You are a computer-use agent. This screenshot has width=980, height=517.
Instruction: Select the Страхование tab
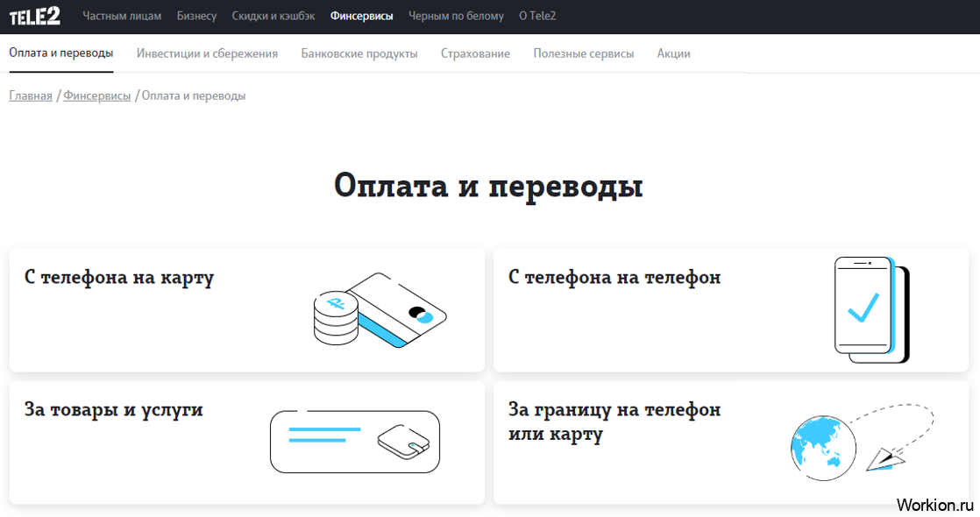(475, 53)
